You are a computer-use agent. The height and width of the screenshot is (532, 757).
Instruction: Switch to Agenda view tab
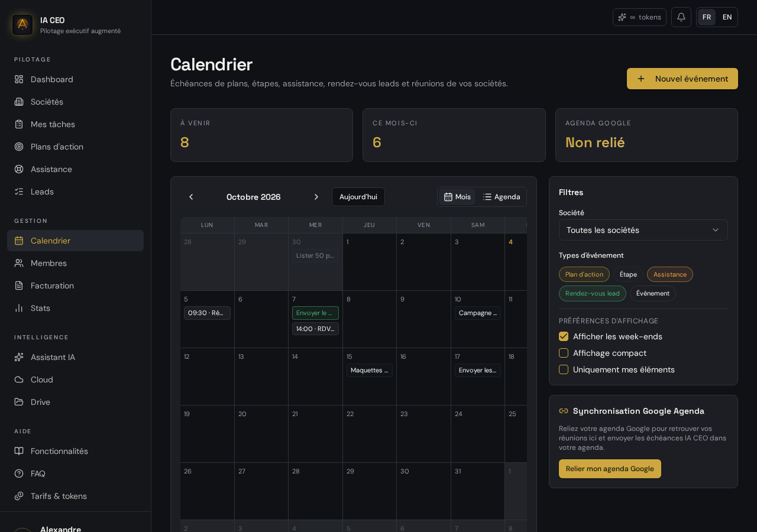tap(502, 197)
